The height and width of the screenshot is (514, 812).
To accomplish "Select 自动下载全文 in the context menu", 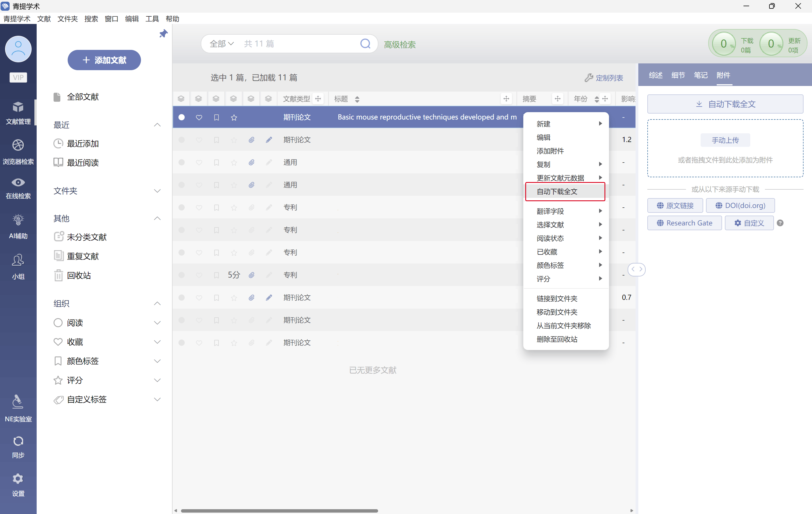I will (557, 191).
